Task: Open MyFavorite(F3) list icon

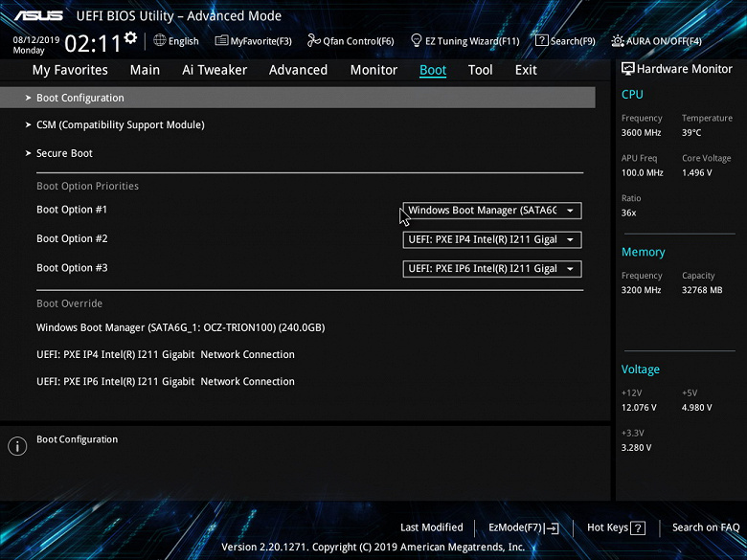Action: pyautogui.click(x=221, y=40)
